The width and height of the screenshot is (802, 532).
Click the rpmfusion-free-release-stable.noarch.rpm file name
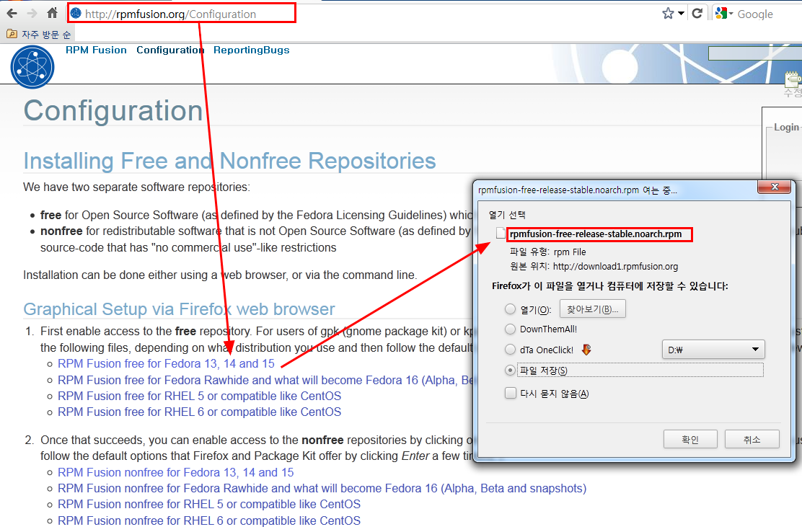tap(596, 234)
